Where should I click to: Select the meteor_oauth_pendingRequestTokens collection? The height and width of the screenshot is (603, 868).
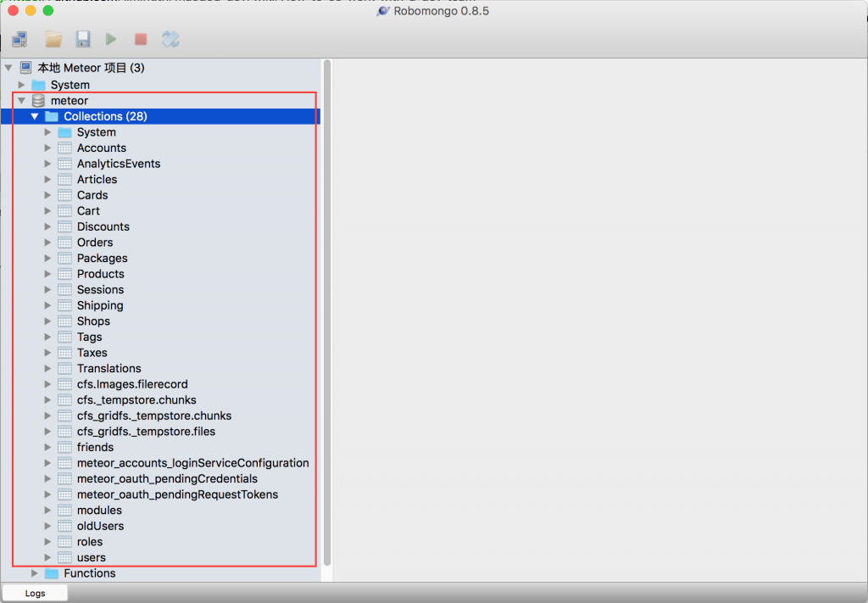tap(178, 494)
